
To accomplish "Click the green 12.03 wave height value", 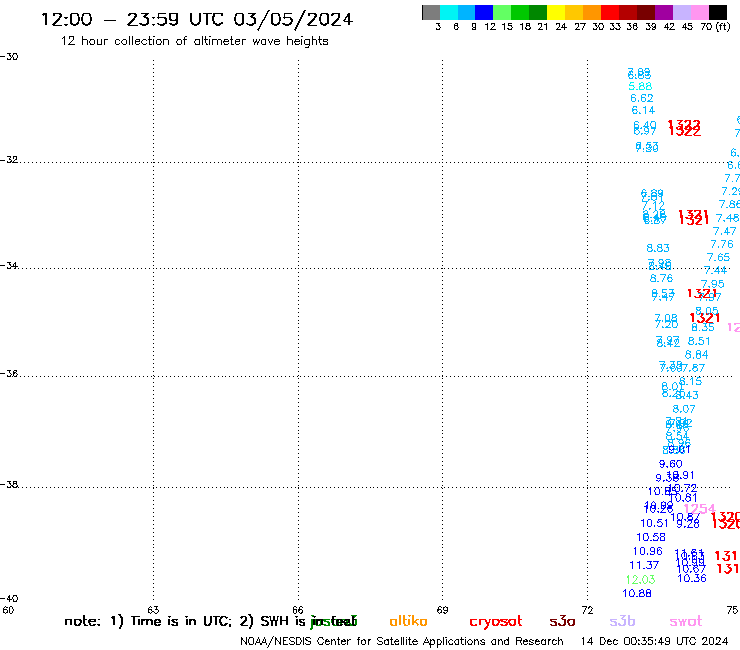I will (x=640, y=579).
